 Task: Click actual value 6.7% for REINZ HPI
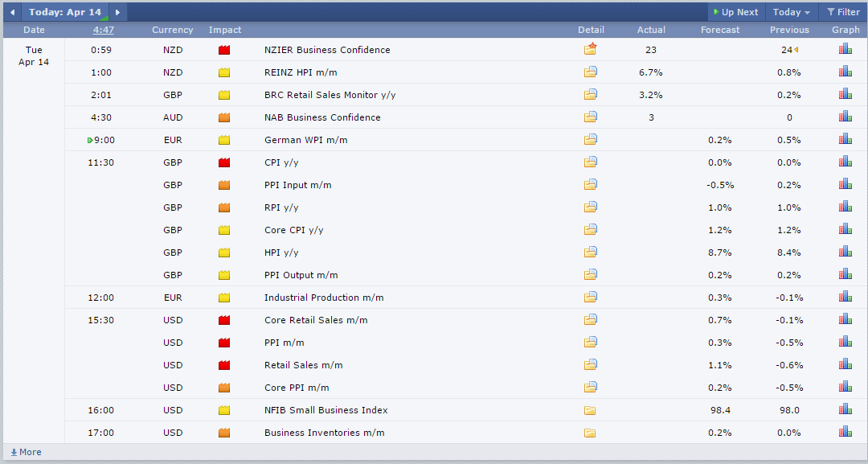651,72
